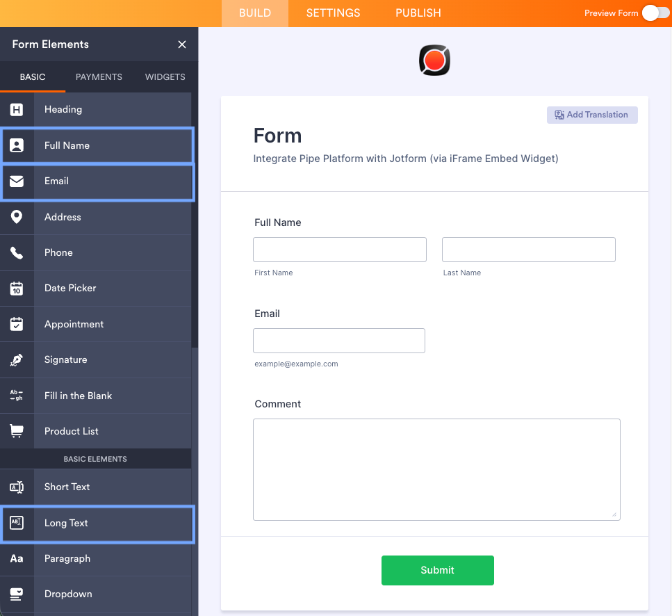
Task: Click the Signature pen icon
Action: [16, 360]
